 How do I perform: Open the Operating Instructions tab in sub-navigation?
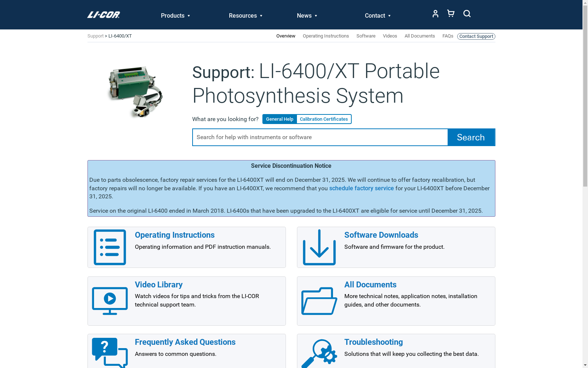tap(326, 36)
